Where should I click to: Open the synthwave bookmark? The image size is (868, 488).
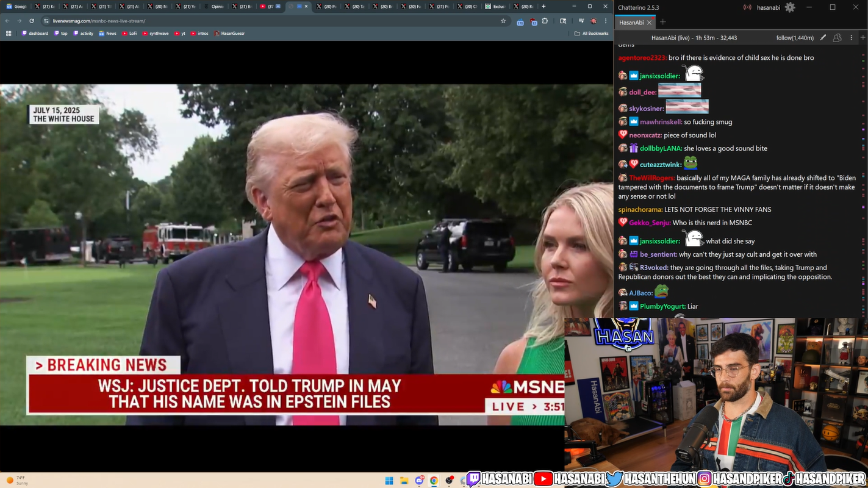coord(156,34)
